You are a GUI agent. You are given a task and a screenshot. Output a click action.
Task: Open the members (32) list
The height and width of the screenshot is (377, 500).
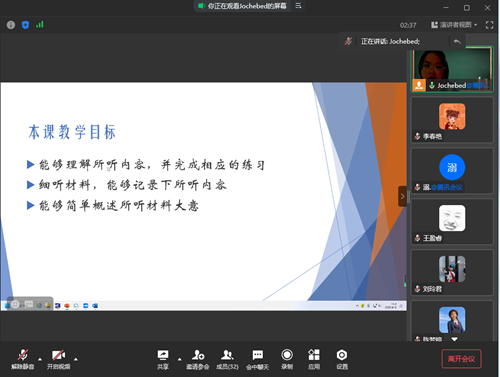coord(227,359)
